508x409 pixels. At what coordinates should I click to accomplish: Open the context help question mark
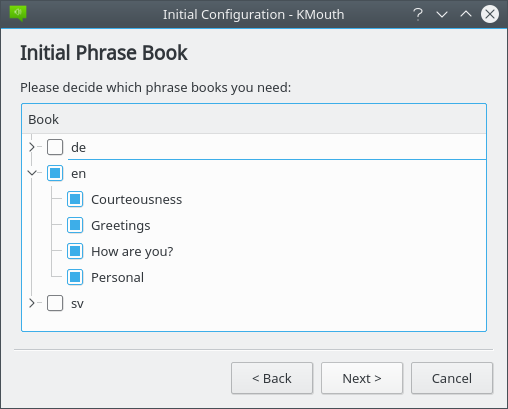[418, 14]
